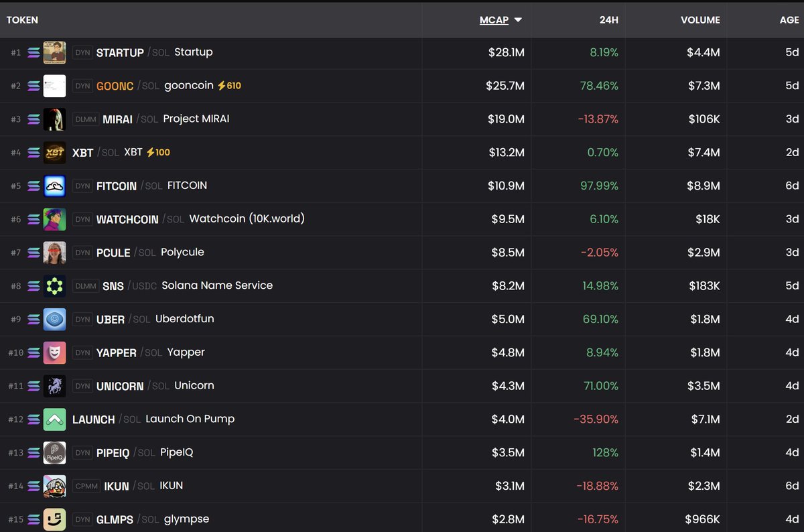Open the PIPEIQ symbol link
Viewport: 804px width, 532px height.
tap(113, 452)
